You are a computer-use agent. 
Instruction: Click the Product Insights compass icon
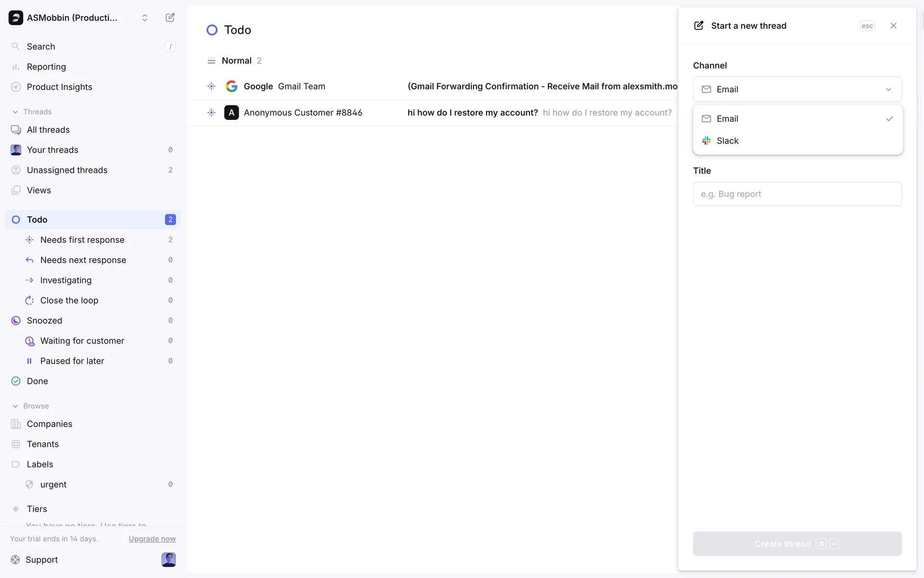[x=16, y=87]
